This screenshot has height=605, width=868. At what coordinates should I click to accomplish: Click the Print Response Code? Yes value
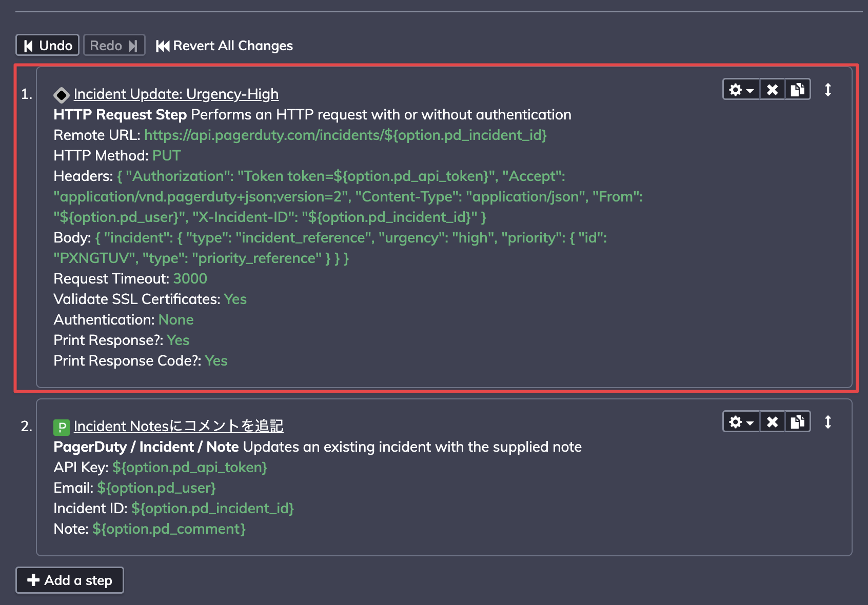[x=216, y=360]
